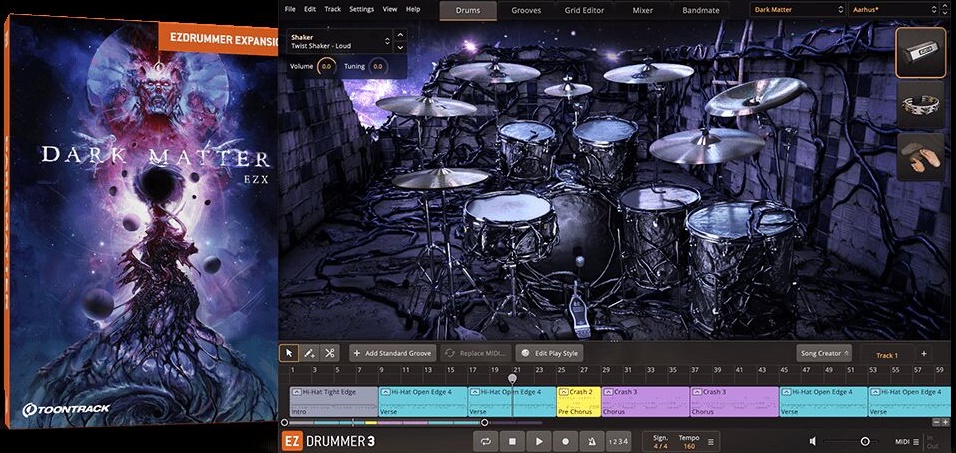Pick the pencil draw tool
The width and height of the screenshot is (956, 453).
tap(310, 353)
